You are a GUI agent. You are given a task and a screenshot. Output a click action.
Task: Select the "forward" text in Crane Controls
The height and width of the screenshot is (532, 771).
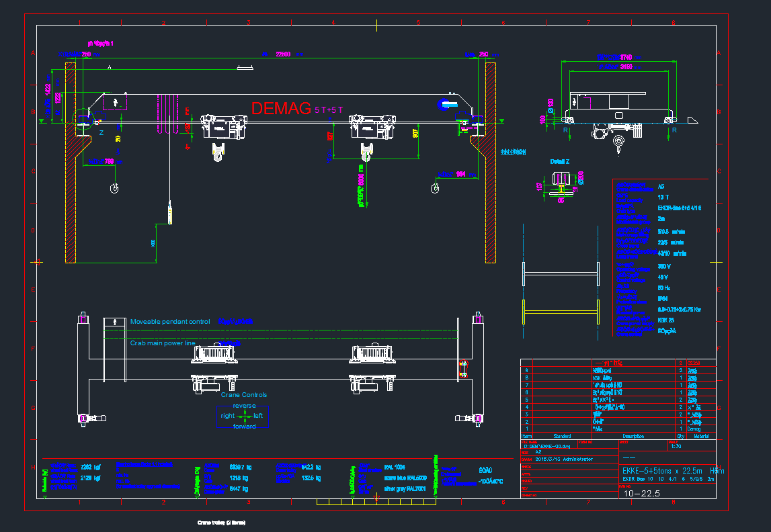coord(244,427)
